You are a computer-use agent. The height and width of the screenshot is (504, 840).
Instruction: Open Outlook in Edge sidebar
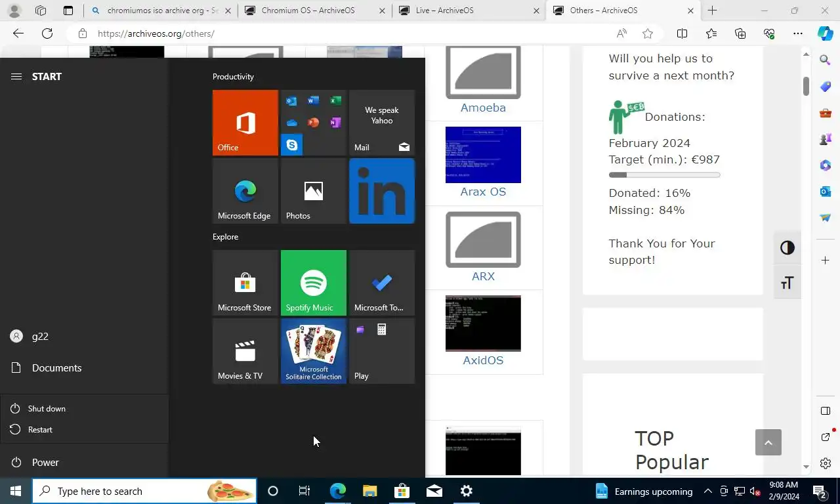pos(826,192)
